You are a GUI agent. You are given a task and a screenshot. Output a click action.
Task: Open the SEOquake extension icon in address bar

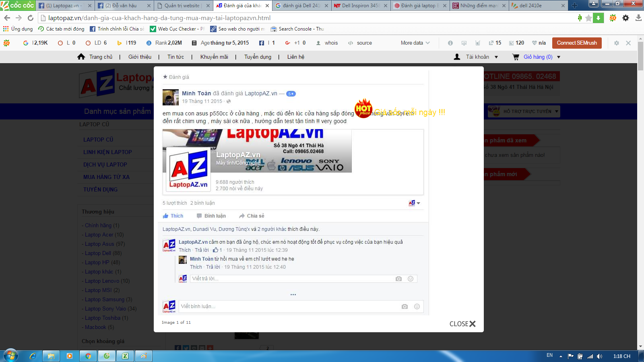tap(613, 18)
